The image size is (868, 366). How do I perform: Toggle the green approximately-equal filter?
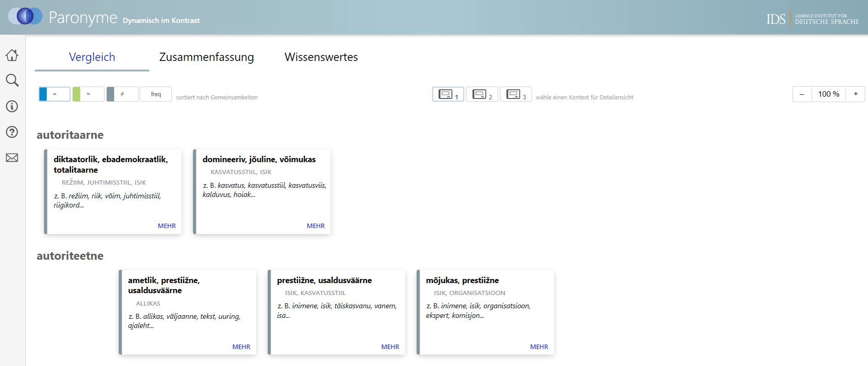click(88, 94)
